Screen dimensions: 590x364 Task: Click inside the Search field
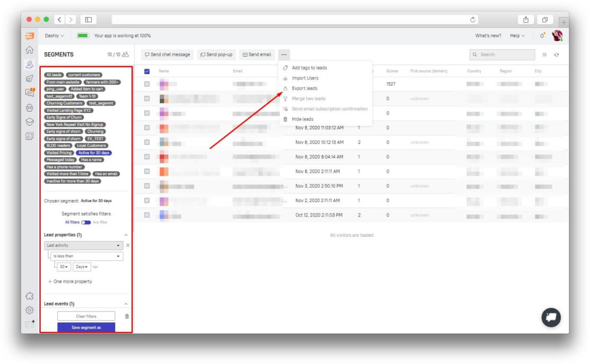pyautogui.click(x=501, y=54)
